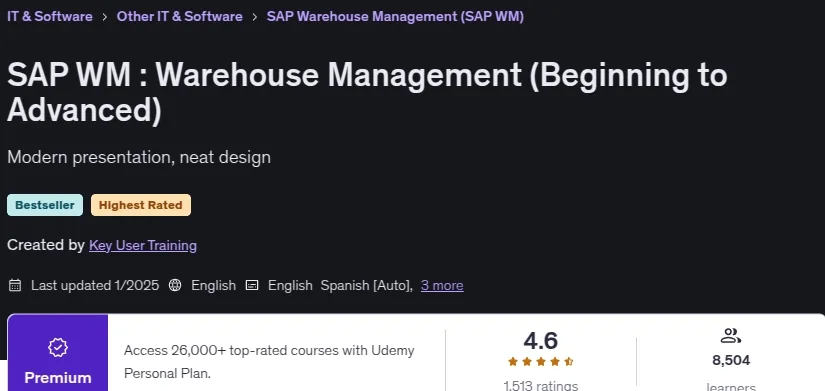Click the subtitle Modern presentation, neat design
Viewport: 825px width, 391px height.
tap(139, 157)
